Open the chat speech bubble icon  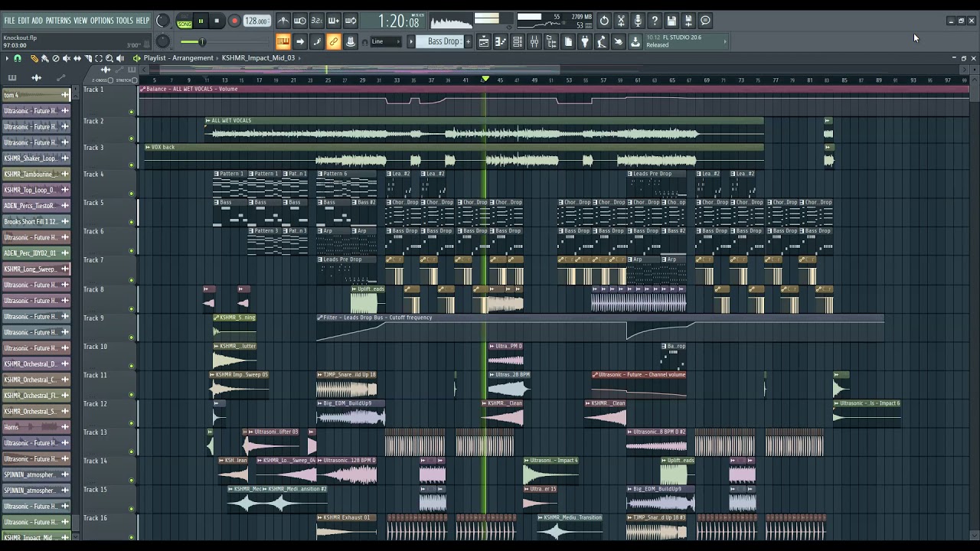coord(705,21)
